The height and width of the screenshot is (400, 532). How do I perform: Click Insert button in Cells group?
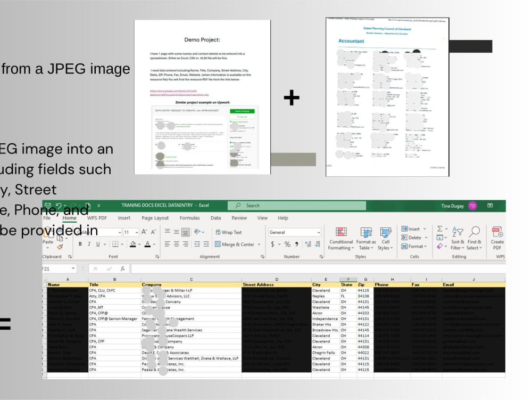coord(413,229)
